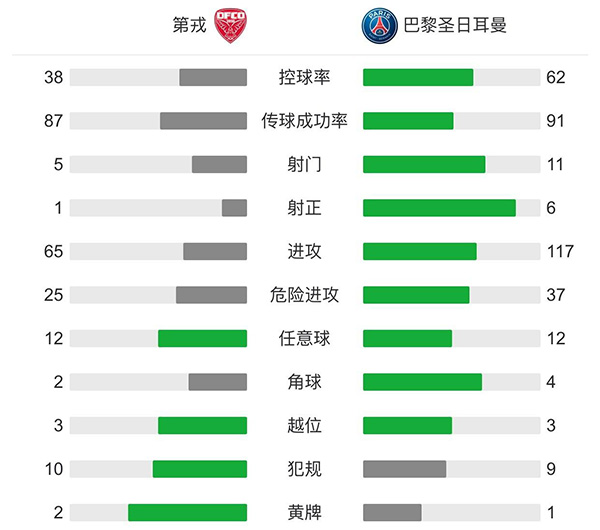This screenshot has height=530, width=600.
Task: Click PSG's gray 犯规 fouls bar
Action: pyautogui.click(x=404, y=469)
